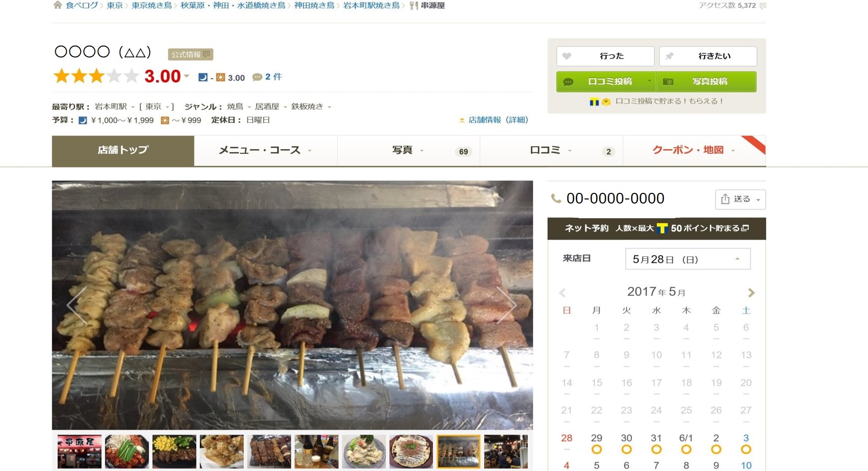The image size is (868, 471).
Task: Open the 来店日 date dropdown
Action: tap(688, 259)
